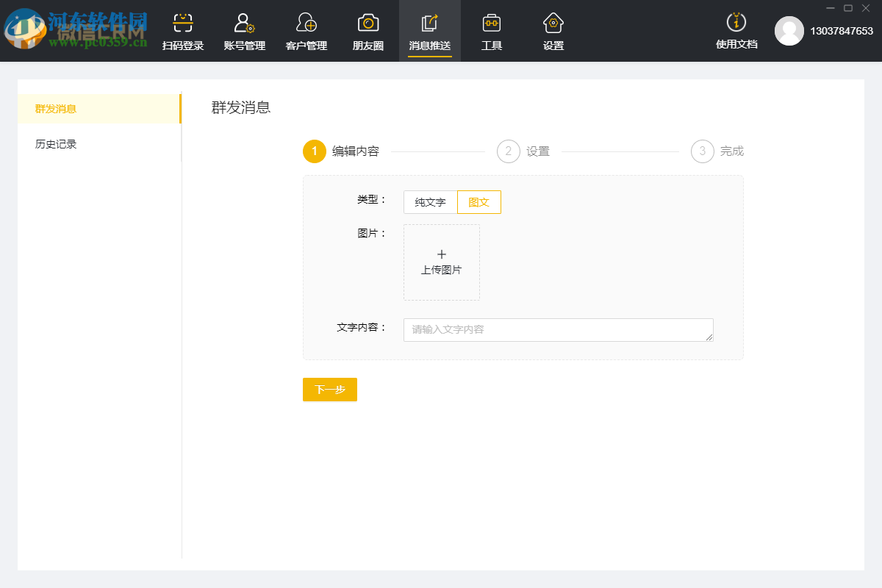
Task: Select step 1 编辑内容
Action: coord(315,151)
